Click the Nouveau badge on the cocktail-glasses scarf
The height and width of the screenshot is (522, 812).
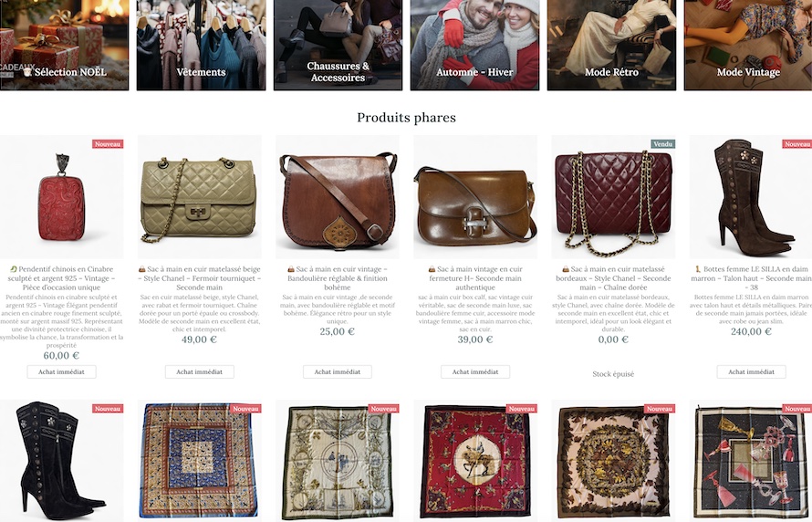[796, 409]
